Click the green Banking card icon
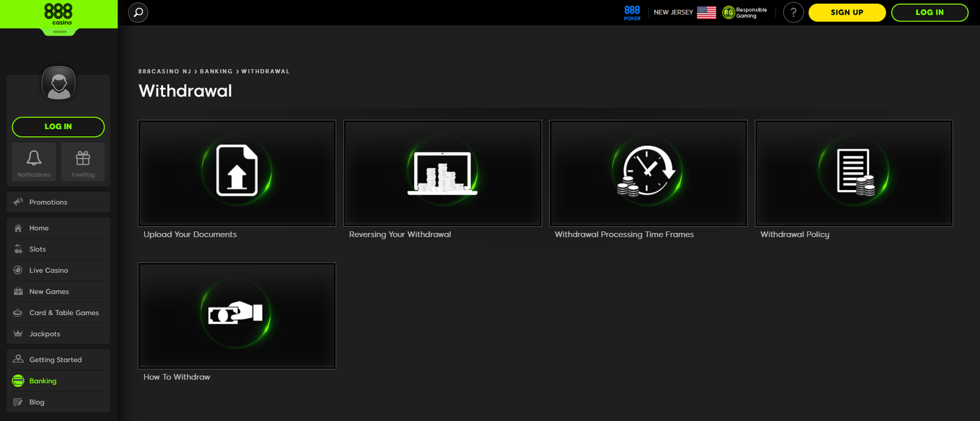 click(x=18, y=381)
